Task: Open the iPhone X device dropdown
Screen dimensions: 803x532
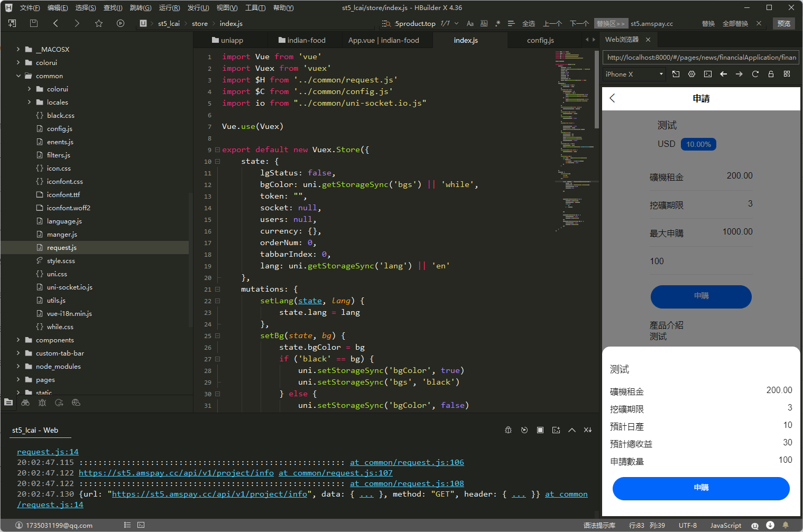Action: [x=634, y=74]
